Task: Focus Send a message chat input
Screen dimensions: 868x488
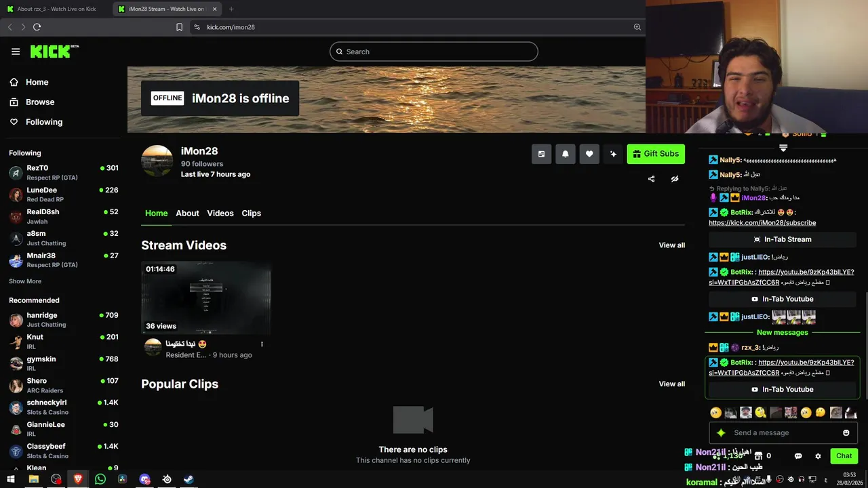Action: (x=783, y=433)
